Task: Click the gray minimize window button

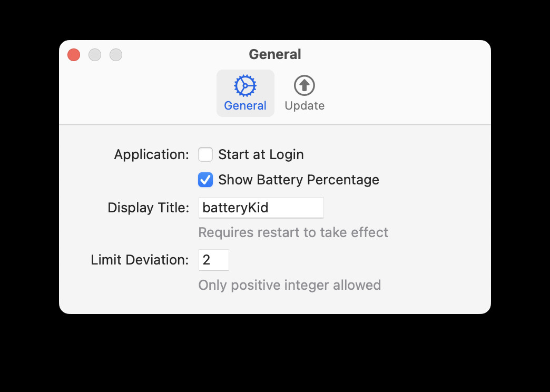Action: 95,55
